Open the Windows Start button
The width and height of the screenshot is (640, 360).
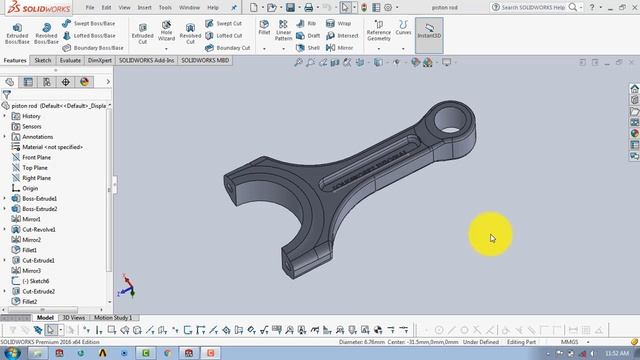11,353
